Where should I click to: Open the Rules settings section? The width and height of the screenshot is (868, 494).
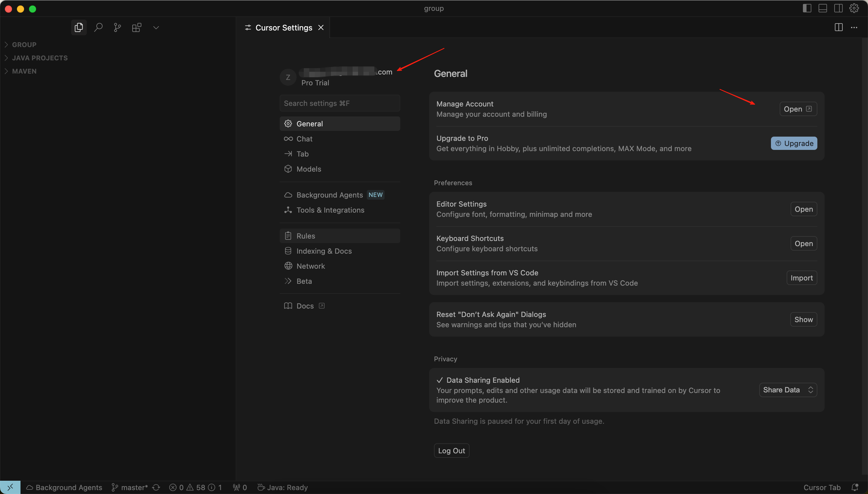point(340,236)
